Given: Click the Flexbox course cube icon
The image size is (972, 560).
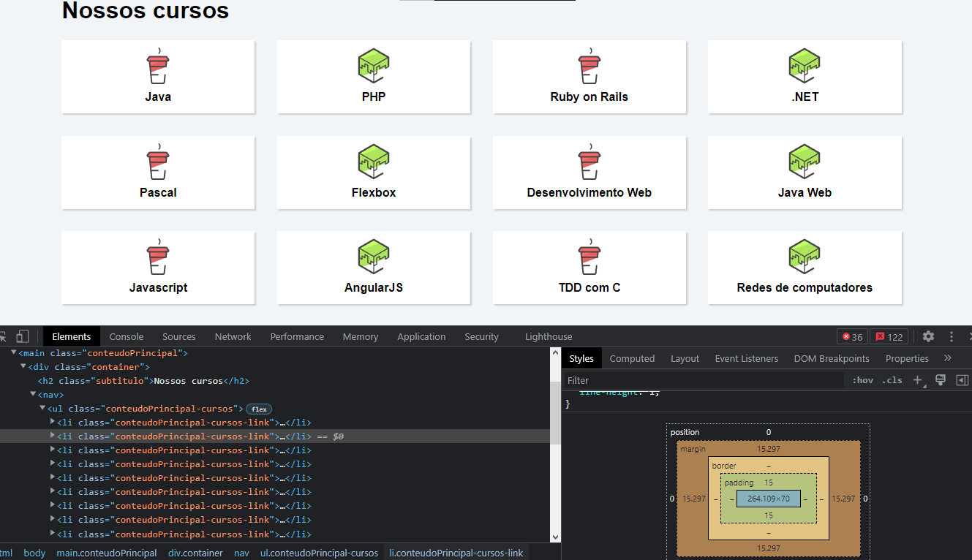Looking at the screenshot, I should point(373,162).
